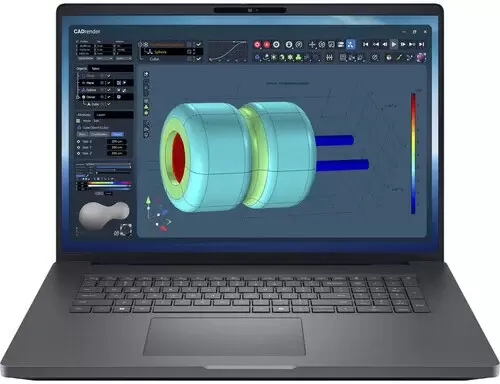Image resolution: width=500 pixels, height=384 pixels.
Task: Click the camera frame icon below preview
Action: tap(126, 230)
